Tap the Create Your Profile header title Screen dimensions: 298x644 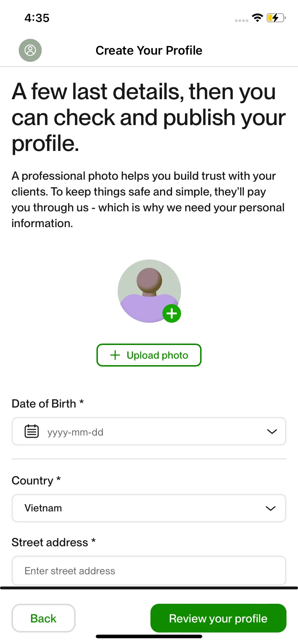point(149,50)
